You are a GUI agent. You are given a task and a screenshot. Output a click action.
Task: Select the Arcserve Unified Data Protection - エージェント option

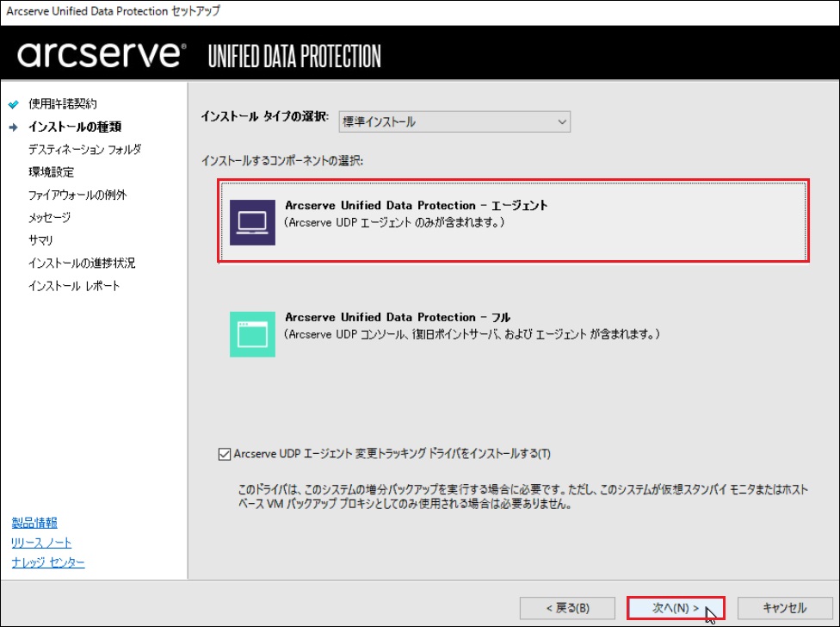pos(513,221)
